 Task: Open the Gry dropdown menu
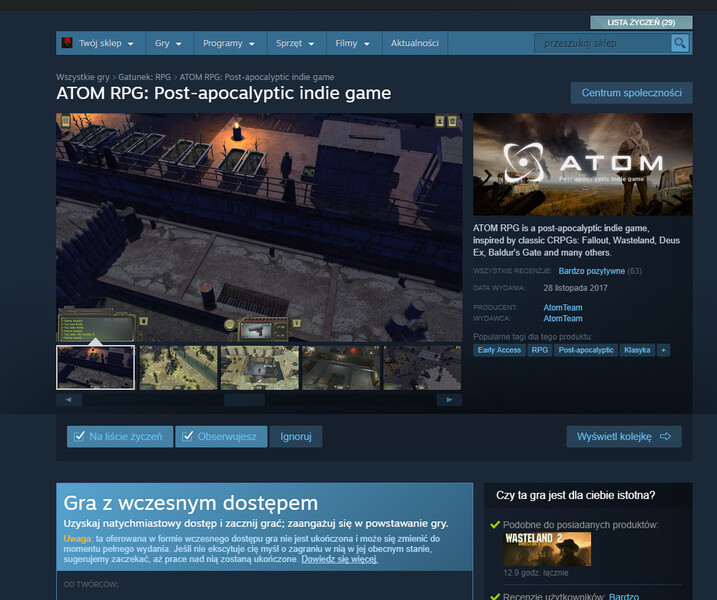coord(167,44)
